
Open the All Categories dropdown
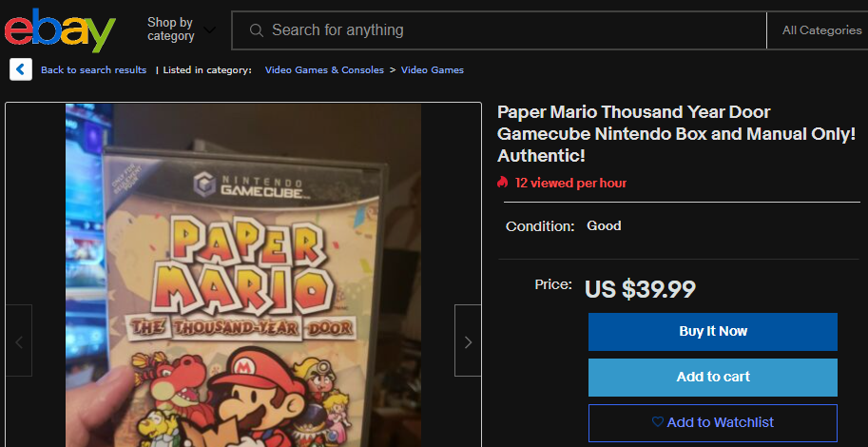coord(820,30)
